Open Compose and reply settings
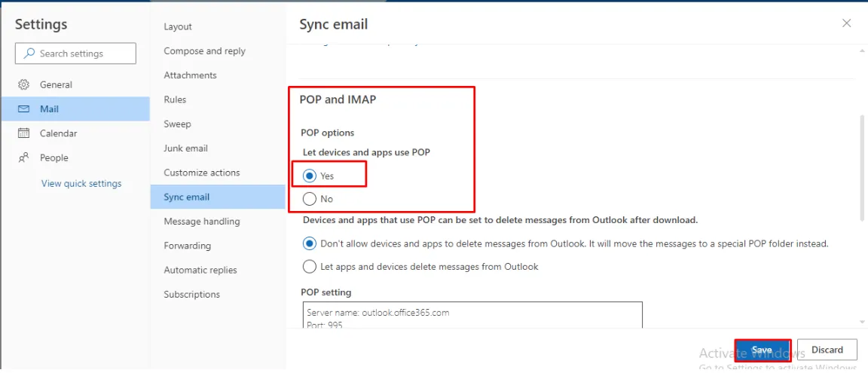Image resolution: width=868 pixels, height=373 pixels. click(205, 51)
